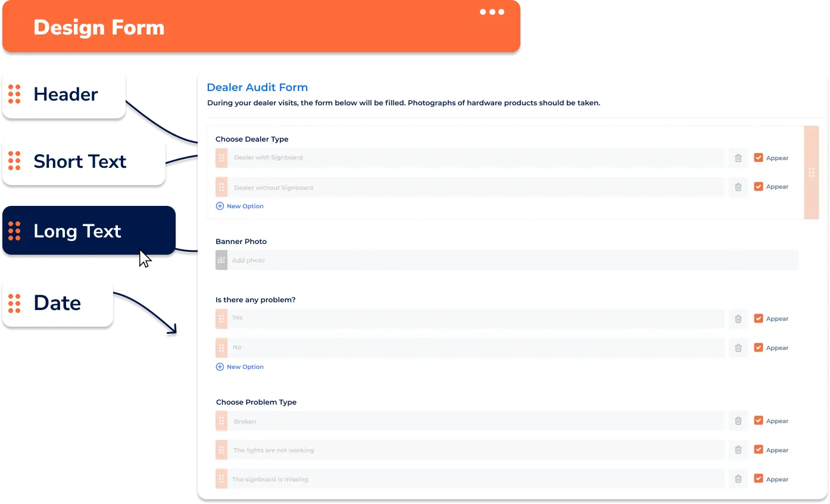Add New Option under Choose Dealer Type
This screenshot has width=830, height=504.
click(x=240, y=206)
